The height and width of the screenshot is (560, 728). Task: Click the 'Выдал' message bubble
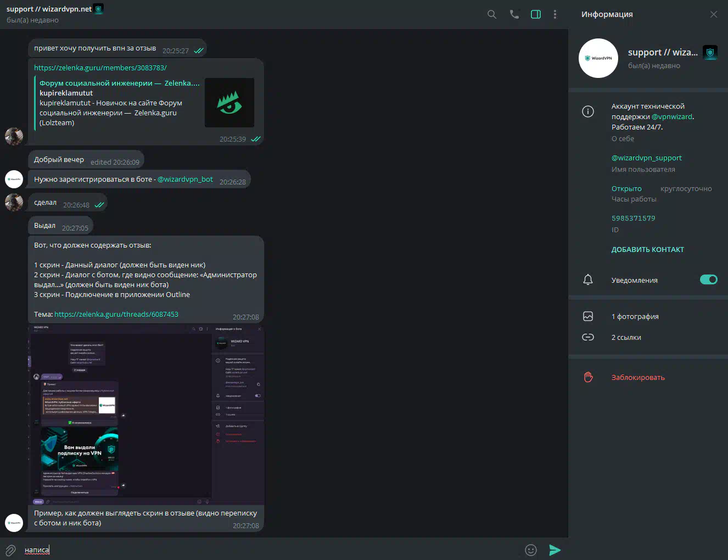[x=61, y=226]
